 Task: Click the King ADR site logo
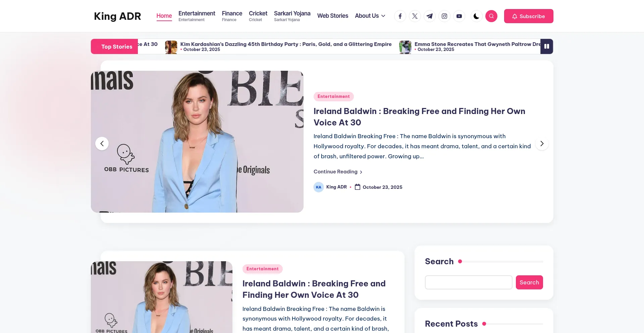tap(117, 16)
